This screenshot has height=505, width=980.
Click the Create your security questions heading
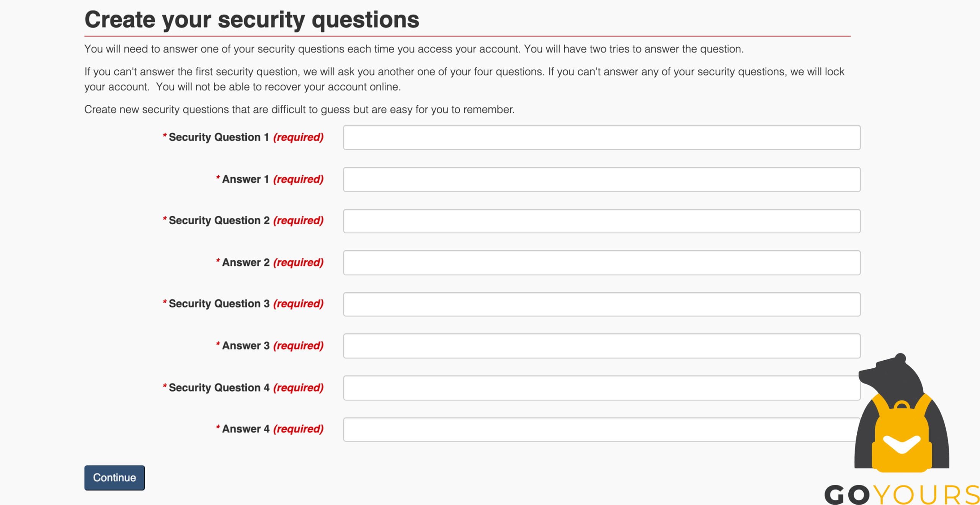point(252,20)
